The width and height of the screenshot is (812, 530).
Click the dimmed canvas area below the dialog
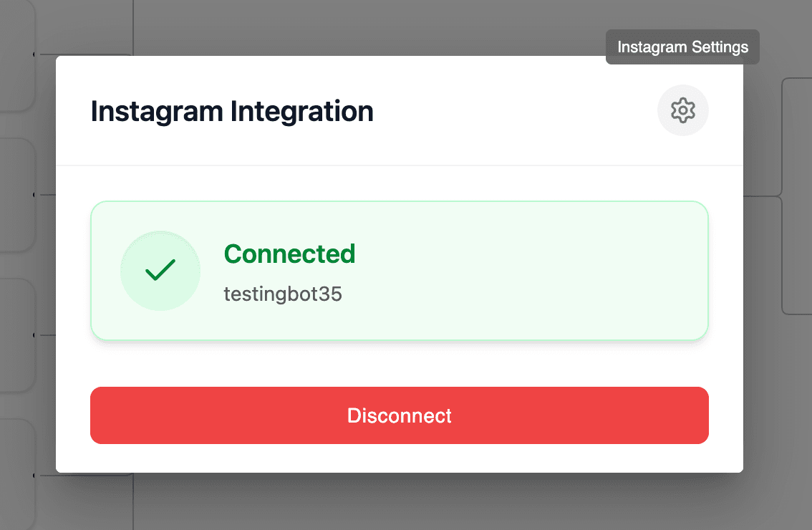coord(430,501)
